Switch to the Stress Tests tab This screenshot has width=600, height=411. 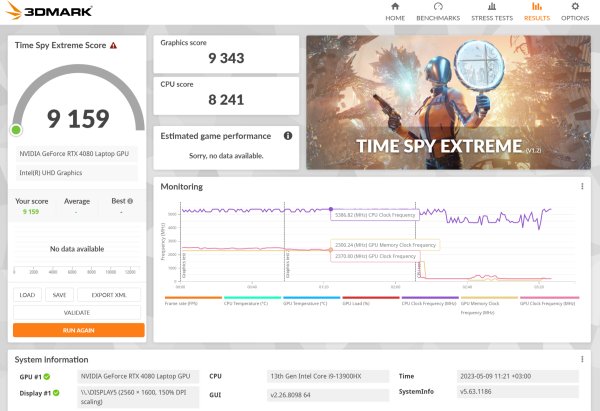492,11
